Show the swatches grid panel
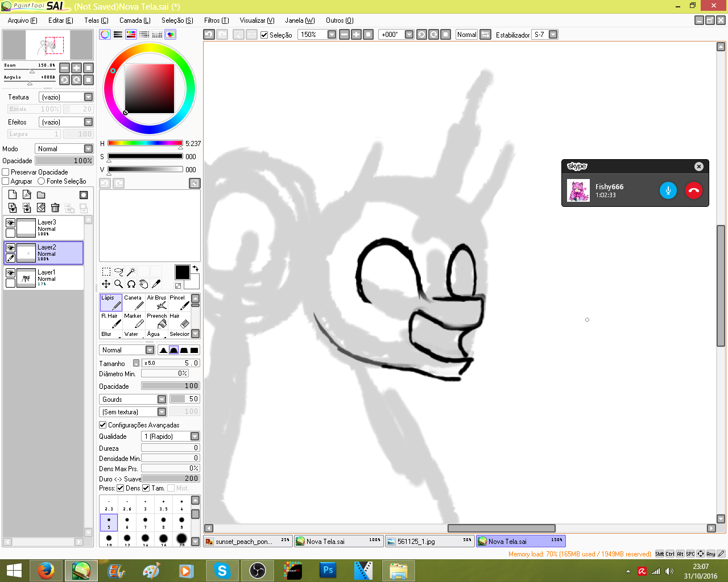 (158, 35)
